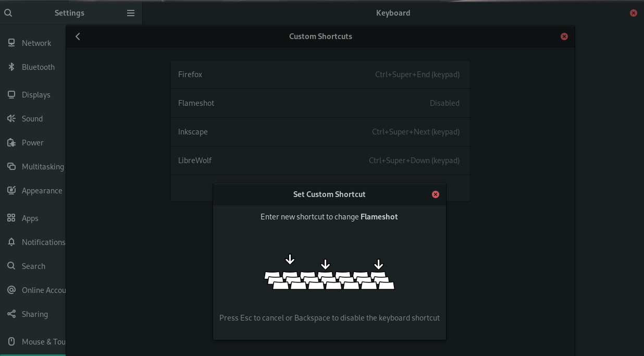644x356 pixels.
Task: Open Online Accounts settings
Action: (43, 290)
